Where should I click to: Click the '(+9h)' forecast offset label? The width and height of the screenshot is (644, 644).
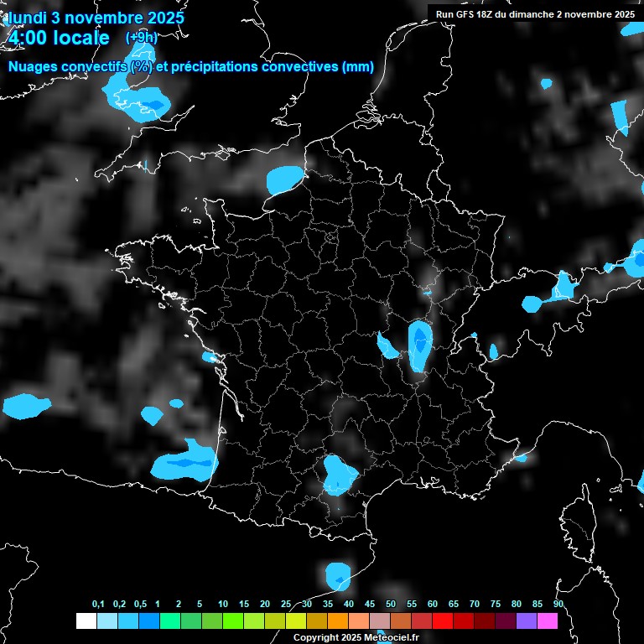141,38
